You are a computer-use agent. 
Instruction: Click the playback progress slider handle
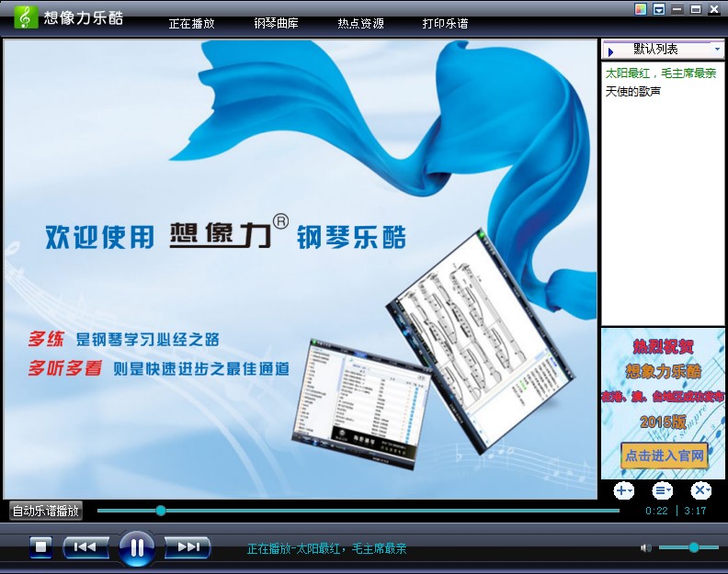(x=161, y=511)
